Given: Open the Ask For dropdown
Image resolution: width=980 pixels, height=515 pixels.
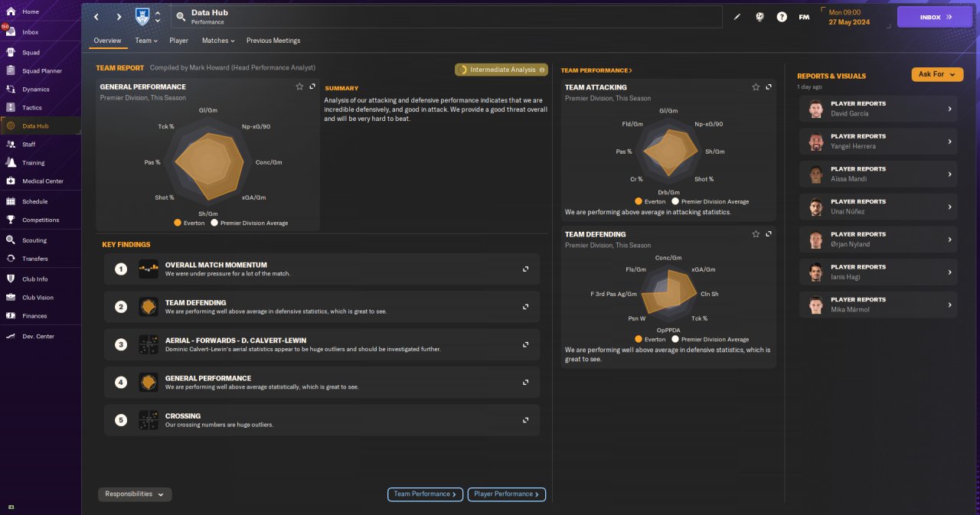Looking at the screenshot, I should [937, 74].
